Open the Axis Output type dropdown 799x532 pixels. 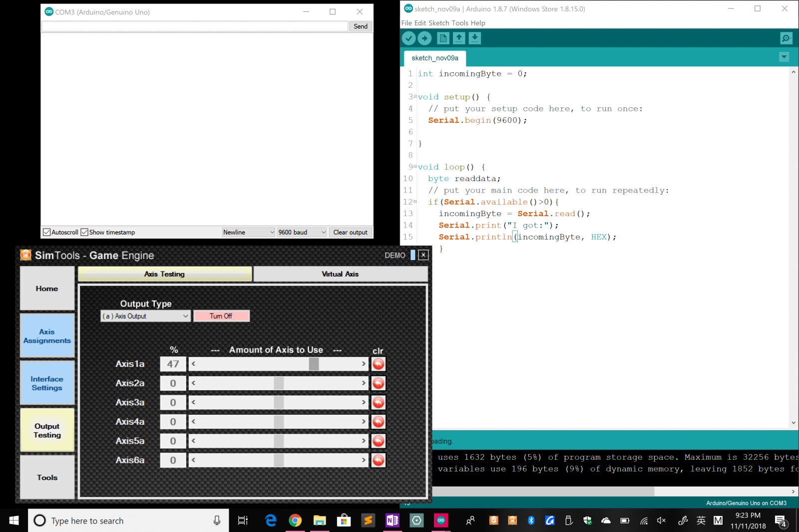tap(145, 316)
